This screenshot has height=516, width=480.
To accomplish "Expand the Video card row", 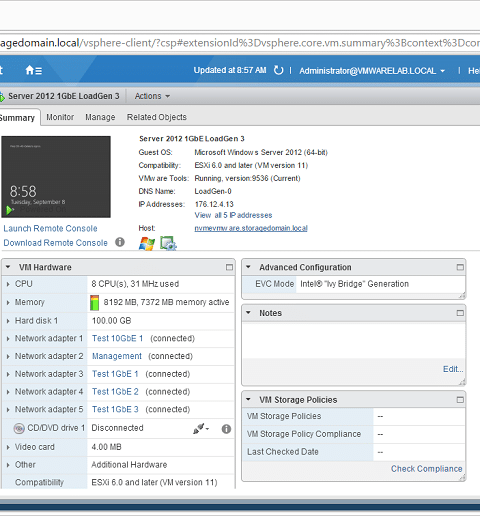I will [8, 447].
